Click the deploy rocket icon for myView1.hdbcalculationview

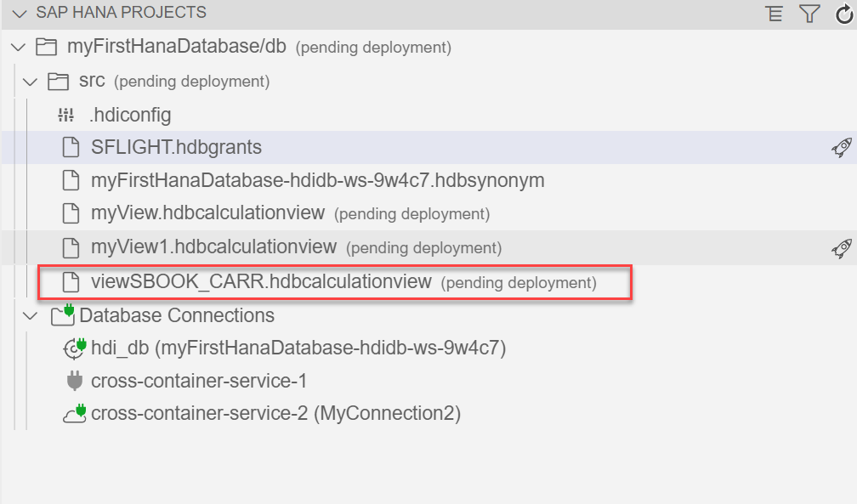pos(841,248)
